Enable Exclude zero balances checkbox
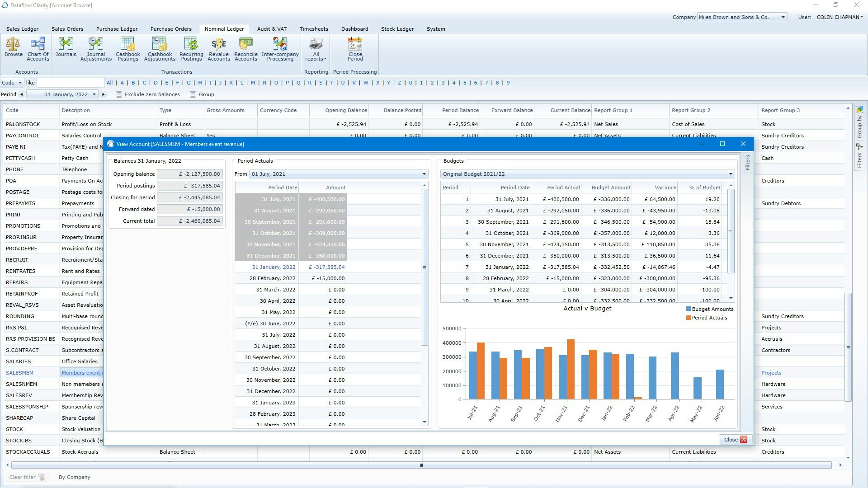Screen dimensions: 868x488 tap(119, 94)
